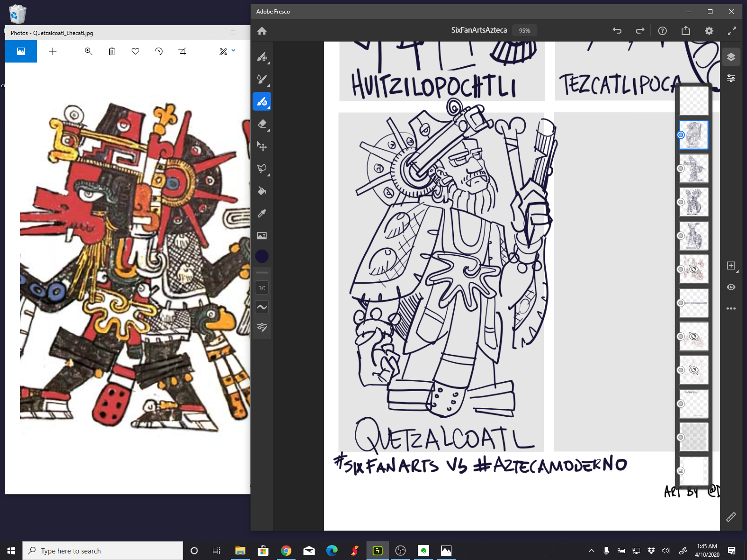This screenshot has height=560, width=747.
Task: Select the Eyedropper tool
Action: pos(262,213)
